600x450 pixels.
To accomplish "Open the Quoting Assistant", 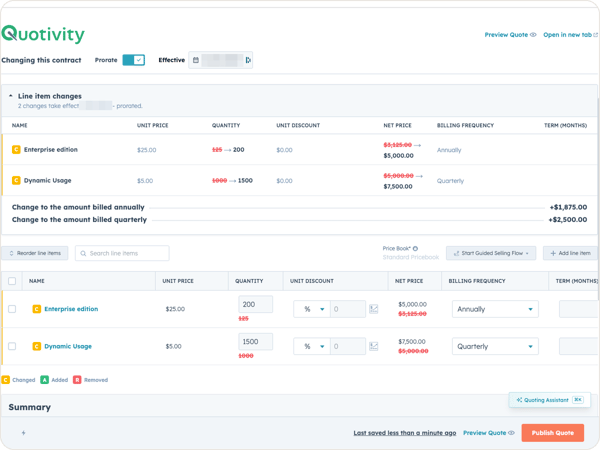I will click(x=549, y=400).
